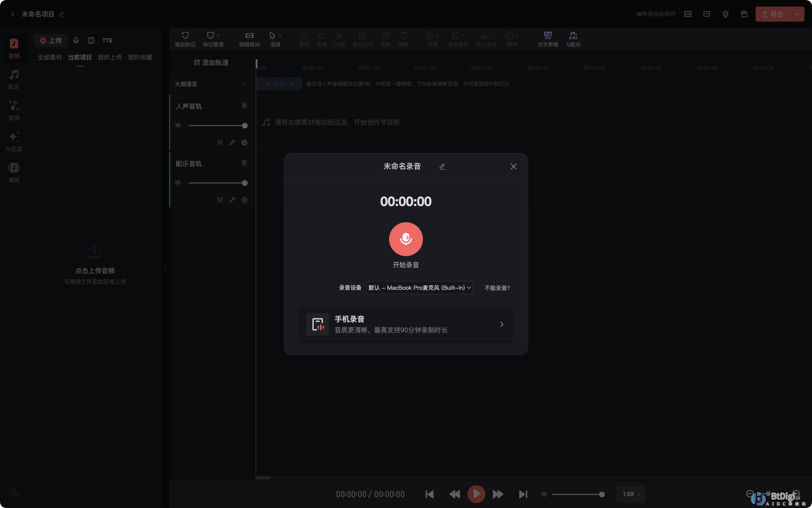
Task: Play the timeline with the red play button
Action: click(x=476, y=494)
